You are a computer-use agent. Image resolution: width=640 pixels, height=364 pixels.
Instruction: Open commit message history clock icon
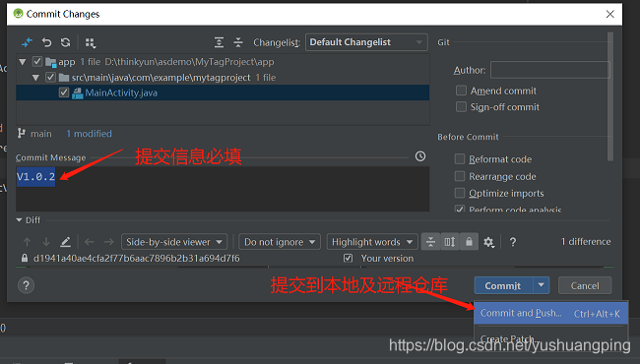coord(420,156)
